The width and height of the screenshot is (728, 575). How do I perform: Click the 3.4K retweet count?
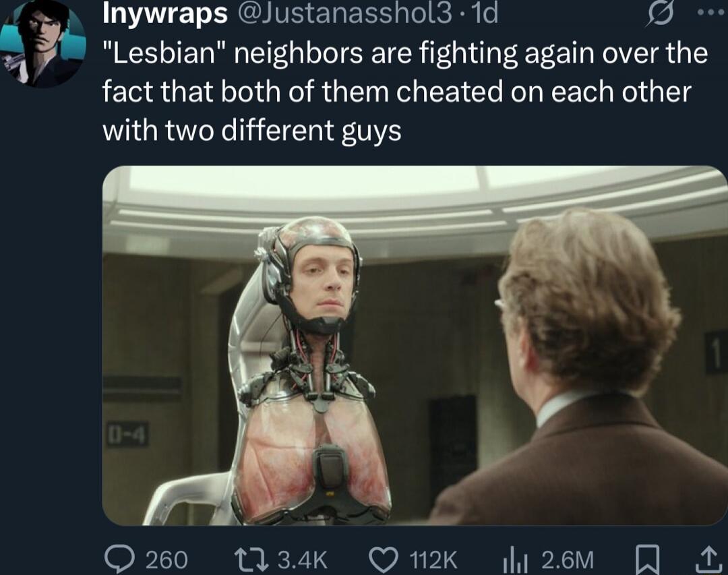[302, 559]
